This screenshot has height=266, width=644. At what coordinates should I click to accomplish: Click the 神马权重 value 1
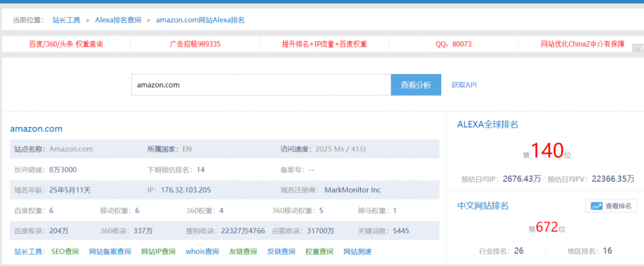(395, 211)
